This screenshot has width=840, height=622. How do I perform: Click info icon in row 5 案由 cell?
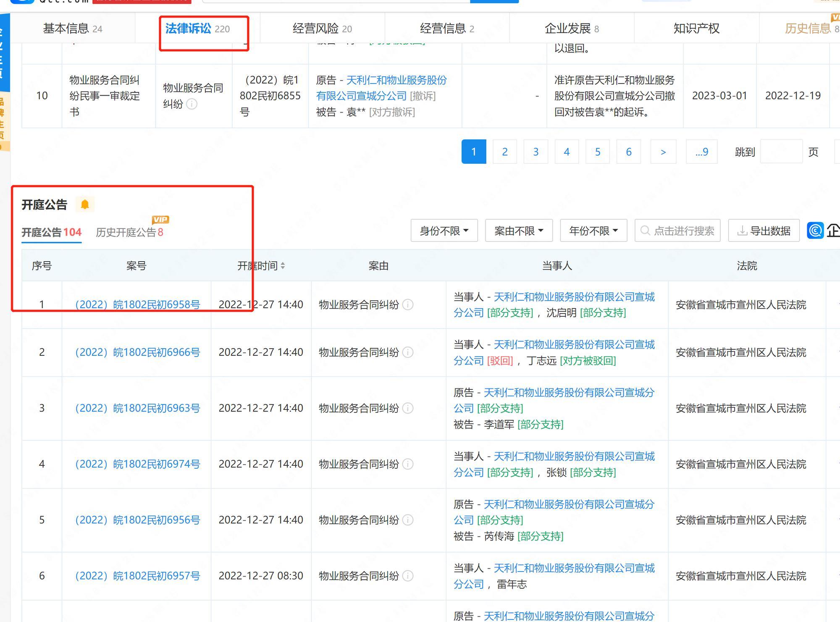[407, 520]
